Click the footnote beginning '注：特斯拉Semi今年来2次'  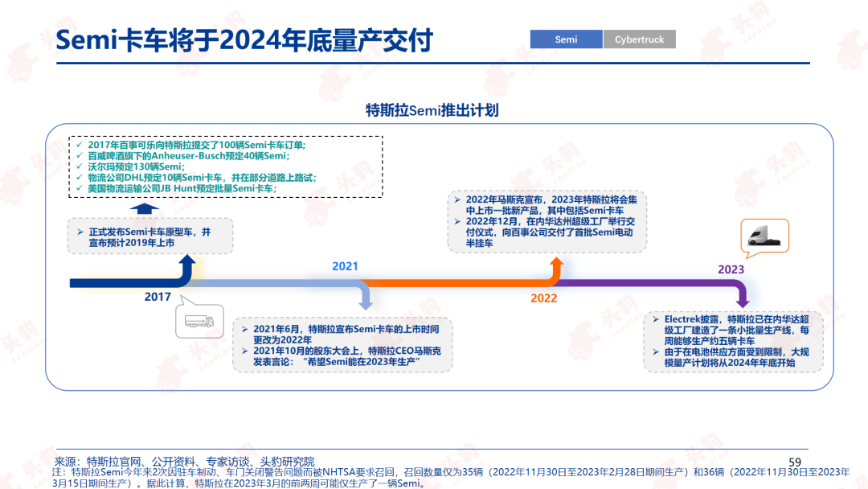pyautogui.click(x=451, y=478)
